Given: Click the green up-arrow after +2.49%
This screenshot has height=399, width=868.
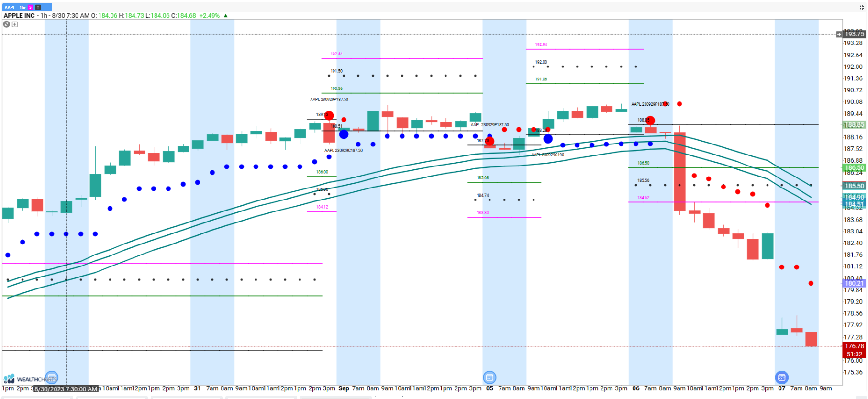Looking at the screenshot, I should click(226, 16).
